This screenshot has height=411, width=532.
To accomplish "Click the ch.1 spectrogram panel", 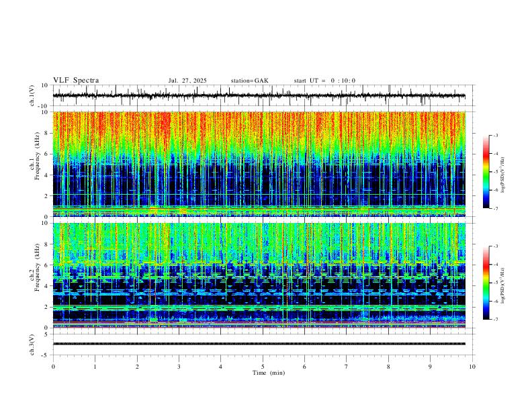I will tap(259, 164).
